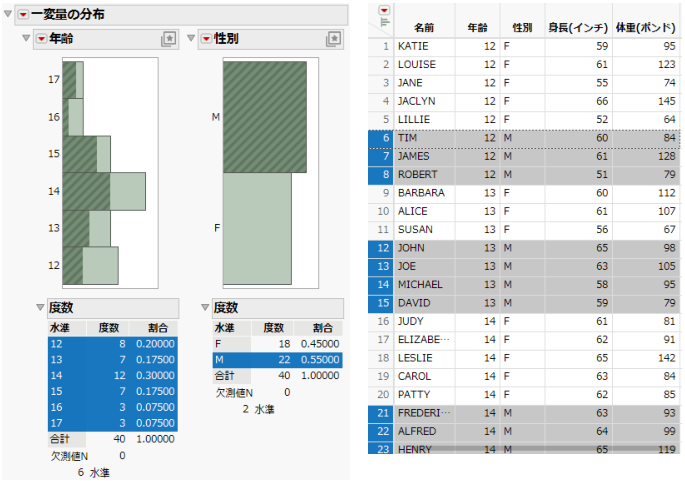Collapse the 性別 section disclosure triangle

tap(191, 38)
